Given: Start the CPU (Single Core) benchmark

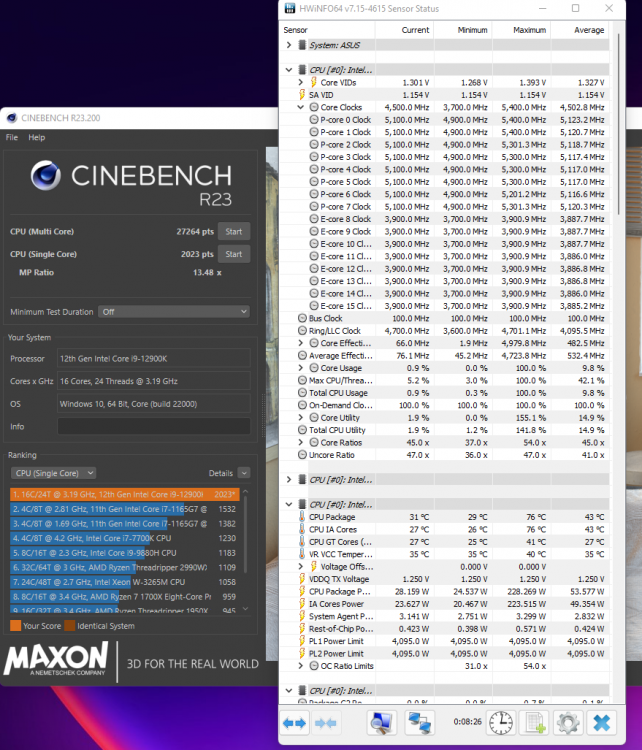Looking at the screenshot, I should [x=233, y=254].
